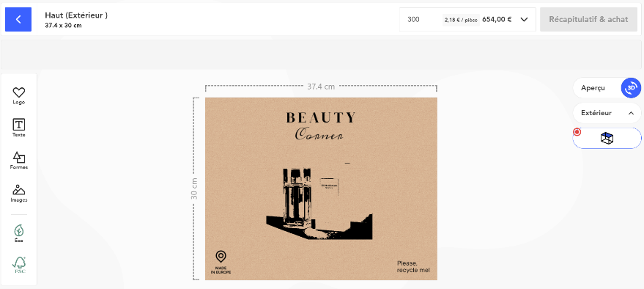Click the Aperçu button label

click(x=593, y=88)
